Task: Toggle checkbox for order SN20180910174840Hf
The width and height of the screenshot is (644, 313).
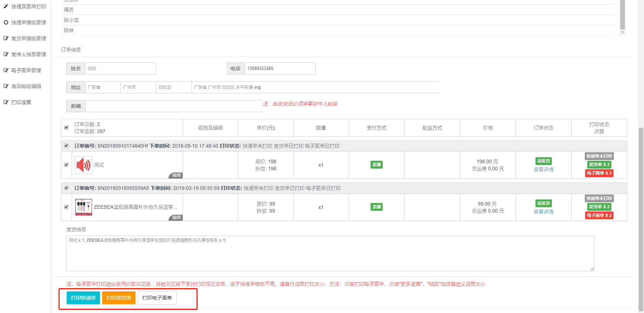Action: (66, 145)
